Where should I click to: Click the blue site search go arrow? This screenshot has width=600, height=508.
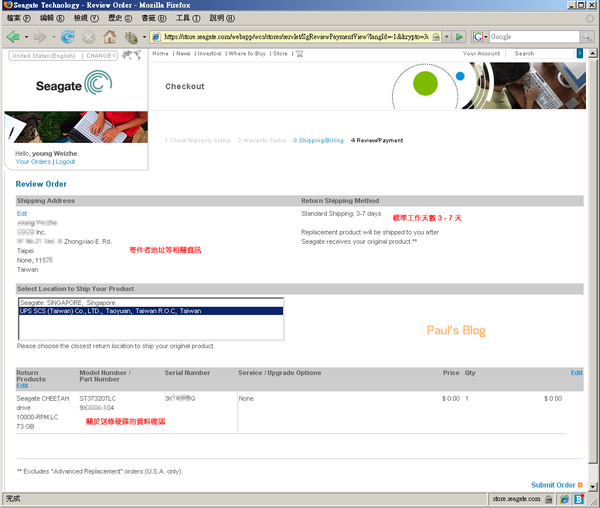coord(580,53)
